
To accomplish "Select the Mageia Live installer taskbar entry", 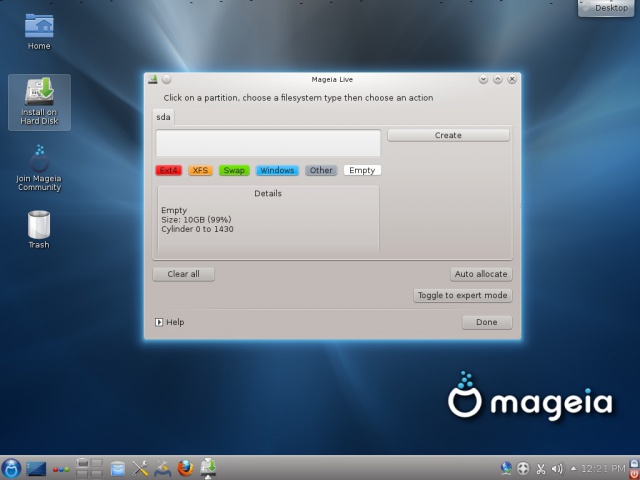I will (x=208, y=468).
